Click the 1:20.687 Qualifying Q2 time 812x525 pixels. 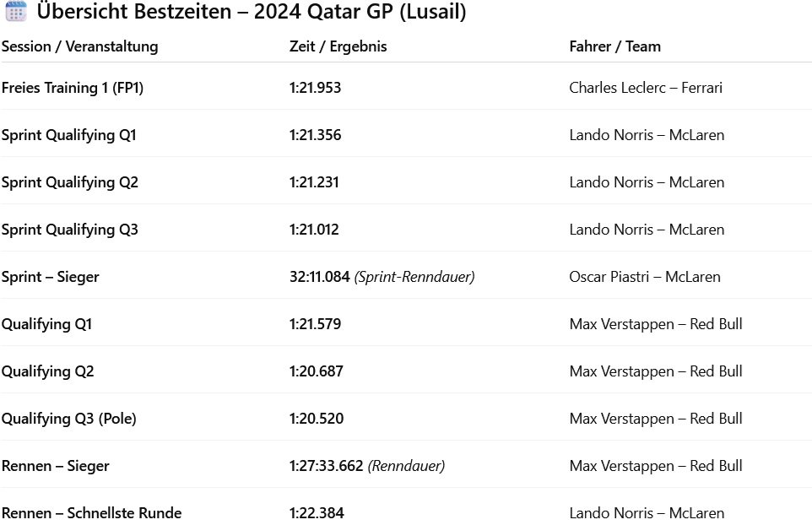tap(316, 371)
